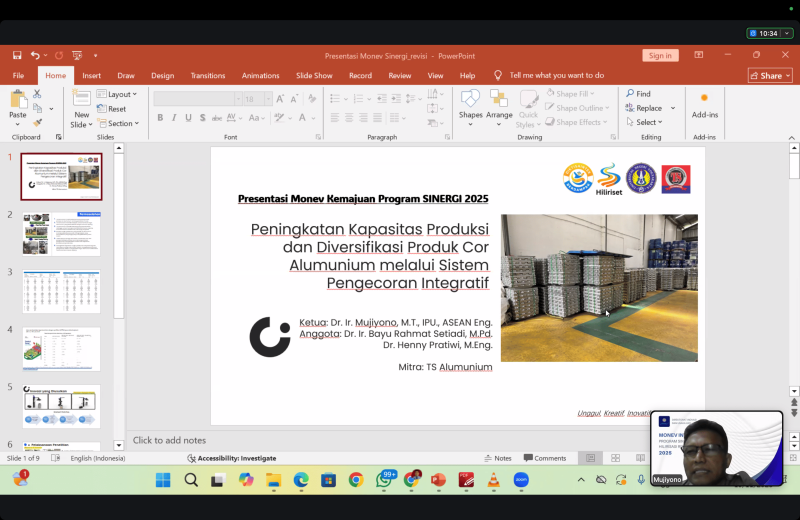Open VLC media player from taskbar

tap(493, 480)
